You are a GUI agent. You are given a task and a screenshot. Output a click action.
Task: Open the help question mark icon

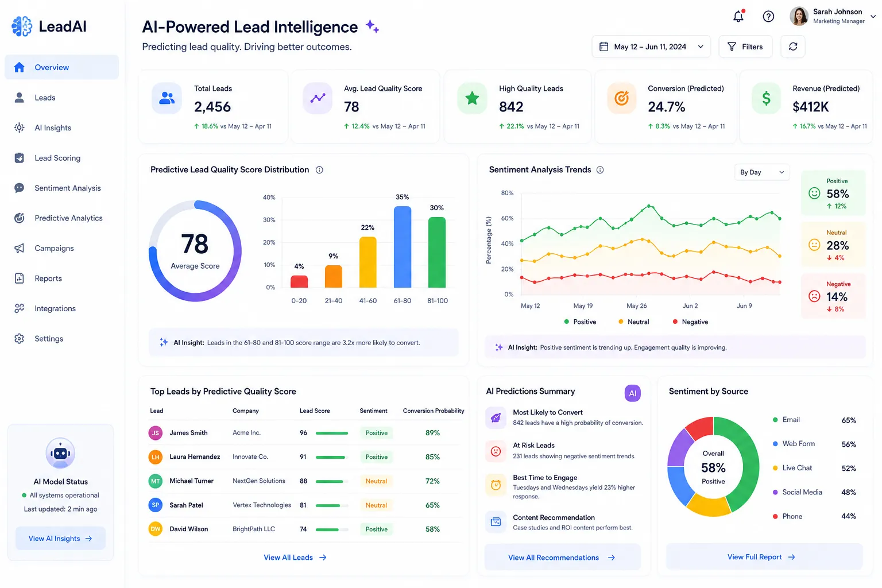pyautogui.click(x=768, y=17)
